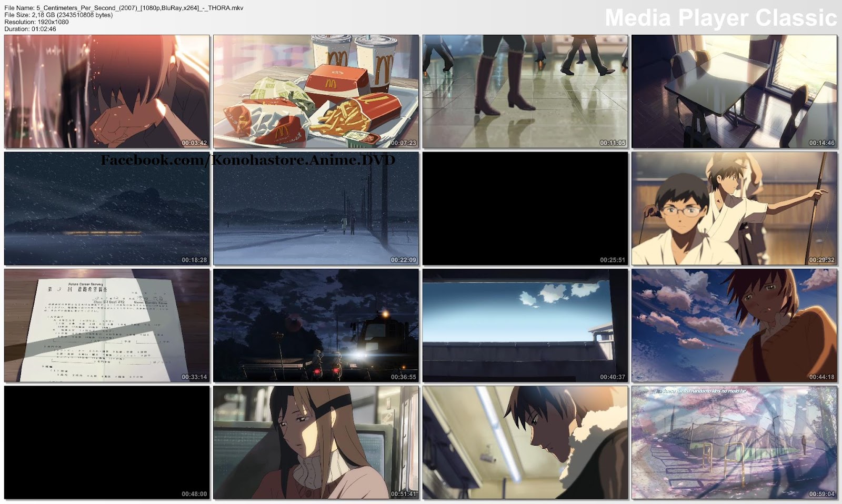Click the 00:33:14 timestamp label
This screenshot has width=842, height=504.
coord(194,377)
